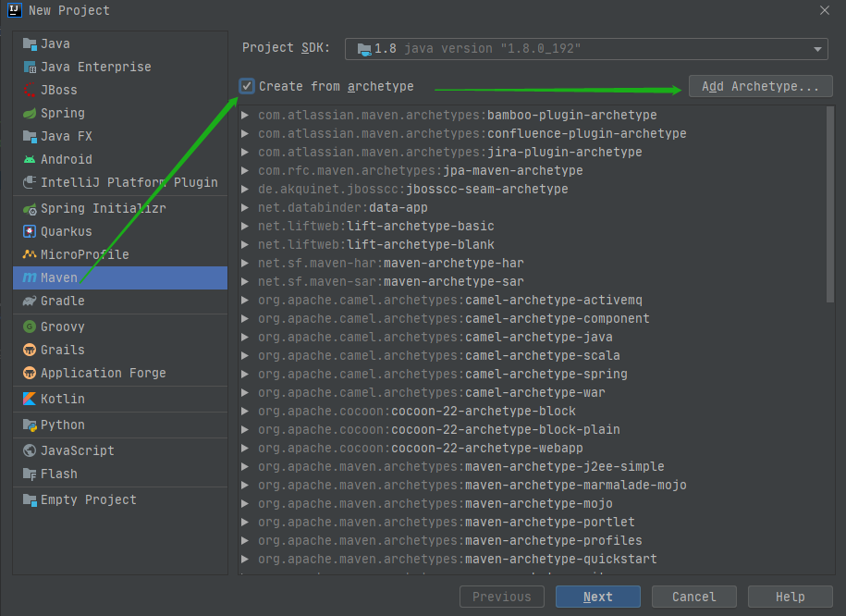The width and height of the screenshot is (846, 616).
Task: Select the Java FX icon
Action: [x=30, y=136]
